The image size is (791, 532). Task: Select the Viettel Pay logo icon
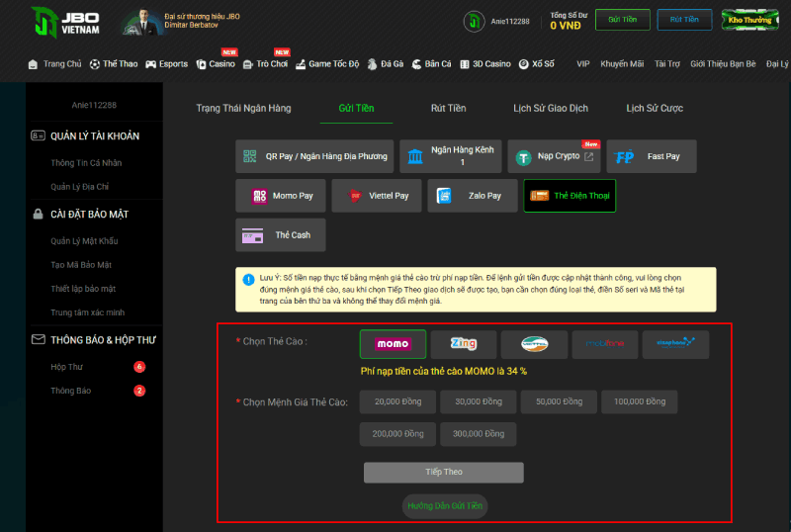point(355,196)
